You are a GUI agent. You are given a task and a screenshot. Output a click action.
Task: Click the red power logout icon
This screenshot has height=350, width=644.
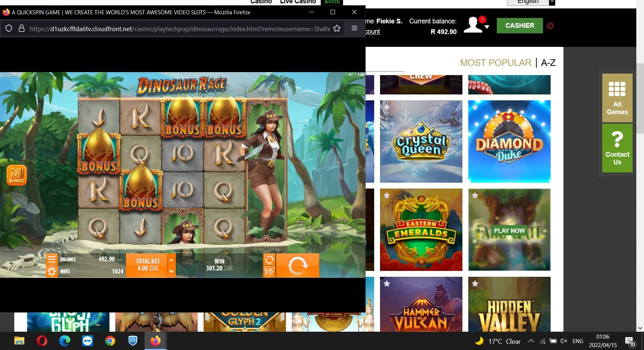click(x=550, y=26)
